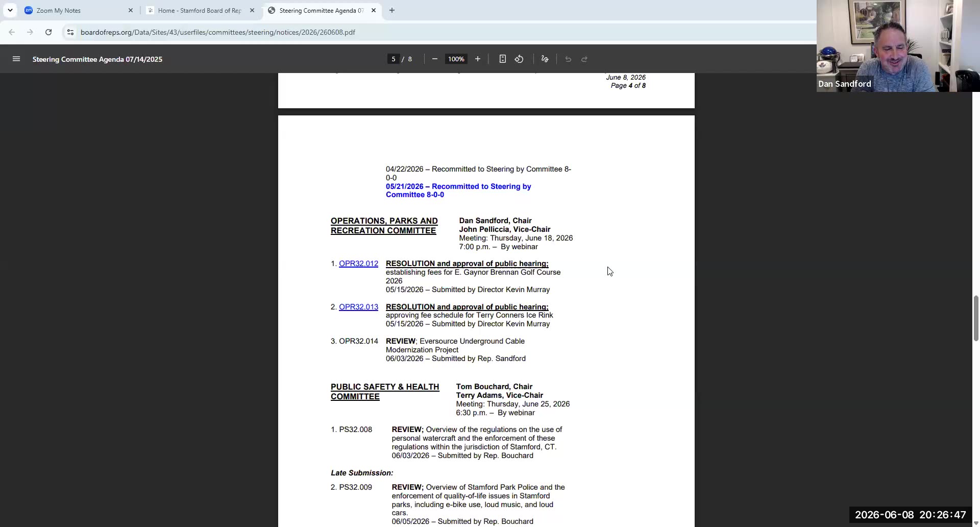The width and height of the screenshot is (980, 527).
Task: Click 'Meeting: Thursday, June 18, 2026' text
Action: 516,238
